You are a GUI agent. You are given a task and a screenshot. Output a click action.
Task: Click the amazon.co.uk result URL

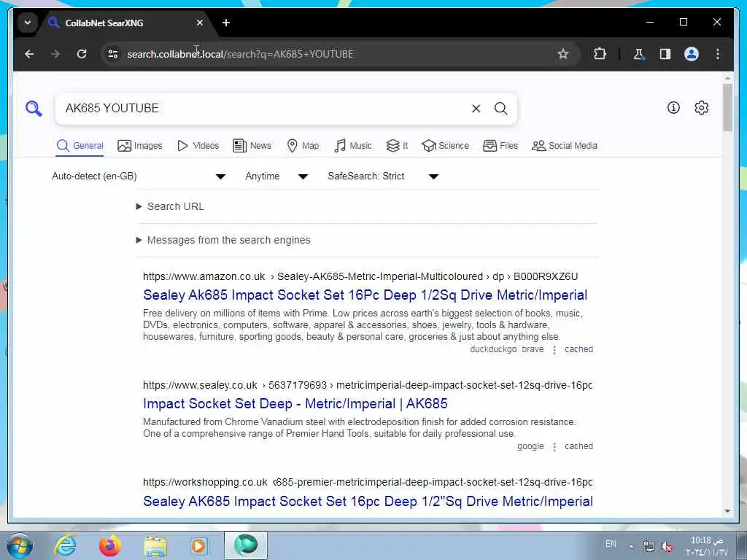coord(360,276)
